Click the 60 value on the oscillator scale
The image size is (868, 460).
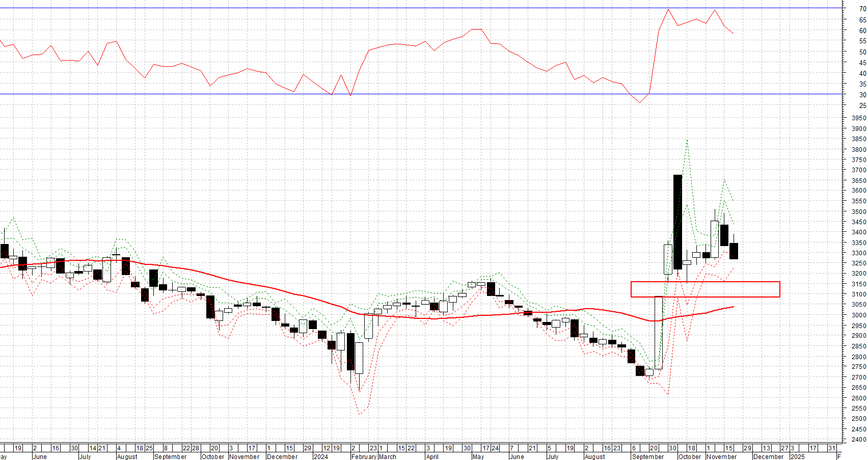(862, 31)
